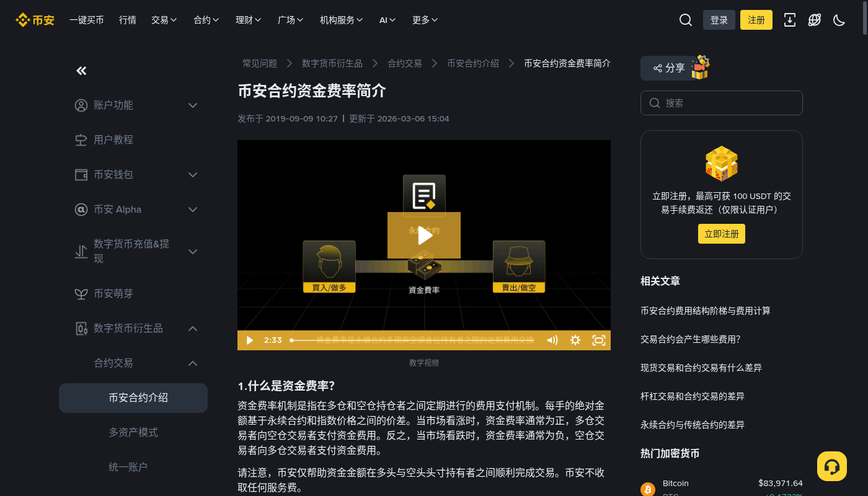Image resolution: width=868 pixels, height=496 pixels.
Task: Mute the video volume icon
Action: (x=552, y=340)
